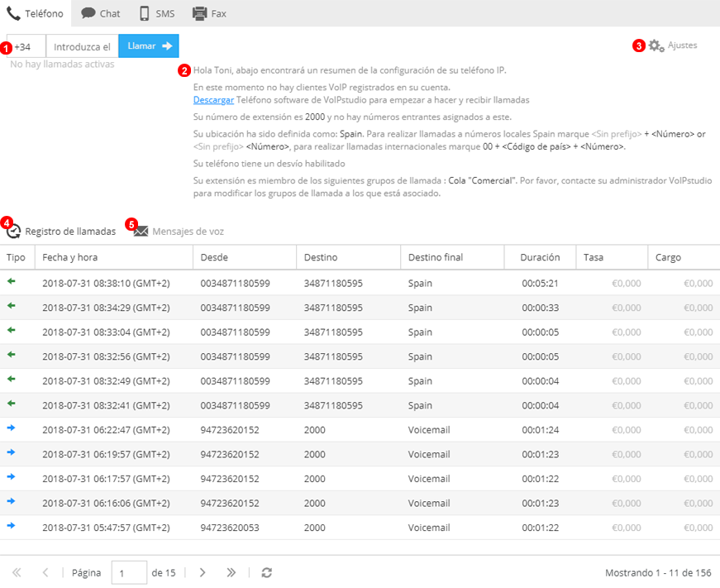
Task: Jump to last page of call log
Action: (x=231, y=572)
